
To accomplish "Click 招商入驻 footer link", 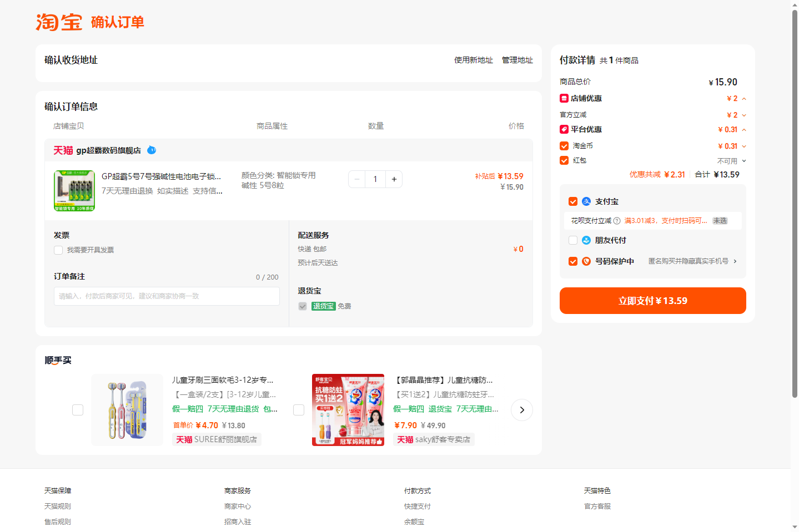I will (x=238, y=522).
